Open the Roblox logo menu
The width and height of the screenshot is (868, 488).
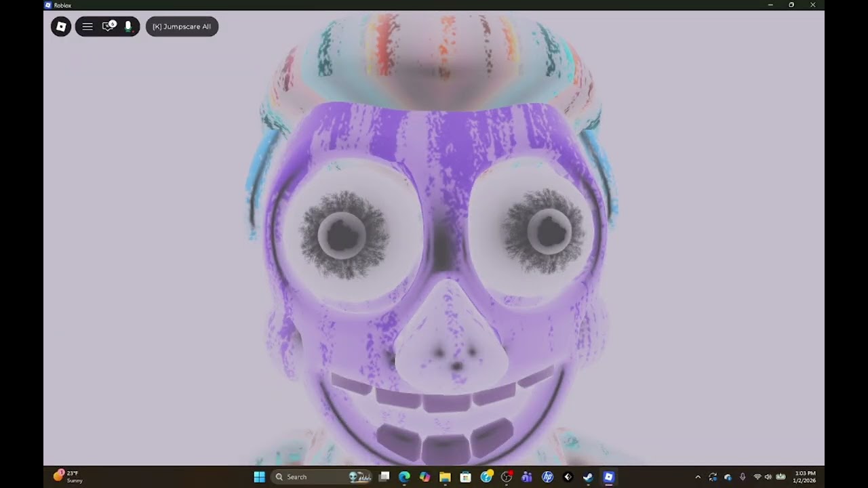tap(61, 26)
